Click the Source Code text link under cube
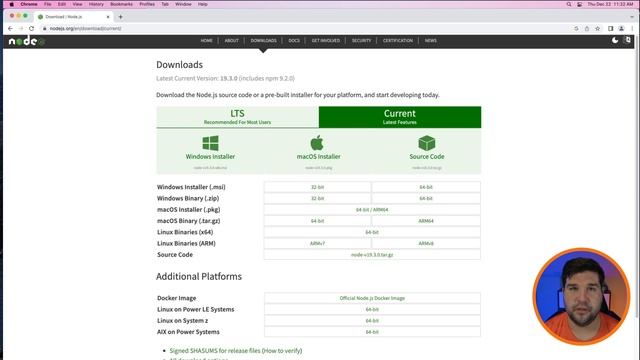Viewport: 640px width, 360px height. (x=427, y=156)
